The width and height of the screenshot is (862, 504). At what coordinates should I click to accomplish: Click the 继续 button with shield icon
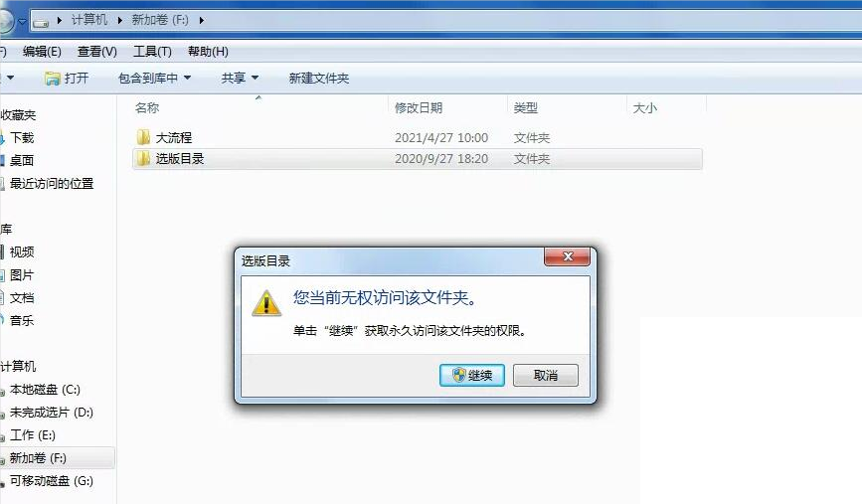pyautogui.click(x=471, y=376)
